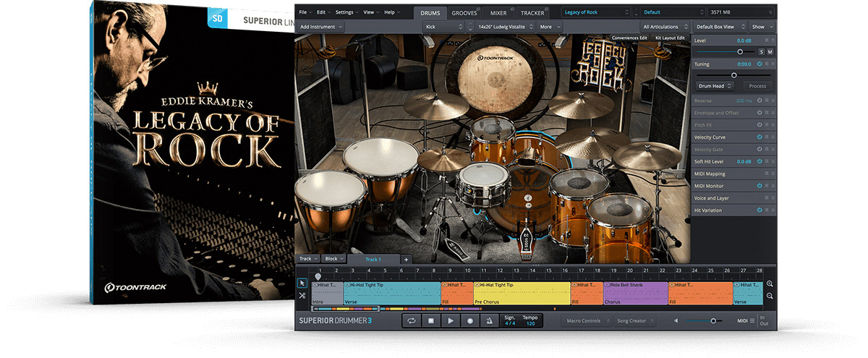Add a new track with plus button

coord(406,259)
